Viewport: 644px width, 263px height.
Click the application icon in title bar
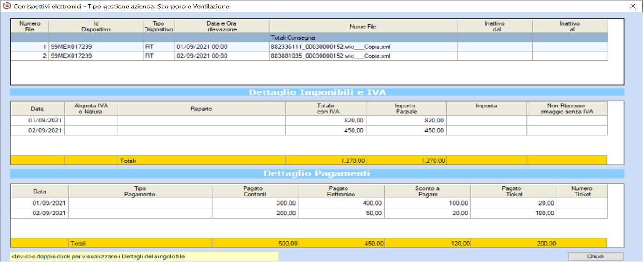(x=6, y=7)
